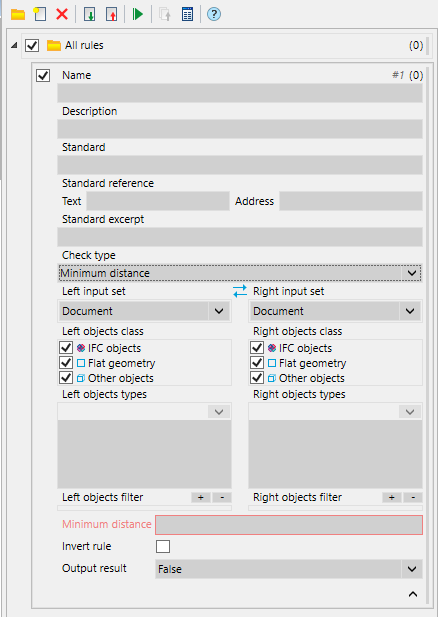
Task: Open help with question mark icon
Action: (214, 15)
